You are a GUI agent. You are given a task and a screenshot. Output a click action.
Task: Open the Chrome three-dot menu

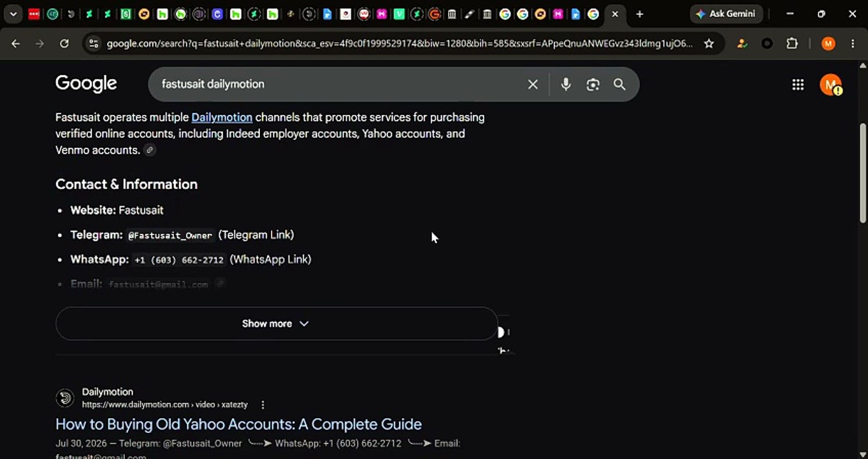pos(853,43)
